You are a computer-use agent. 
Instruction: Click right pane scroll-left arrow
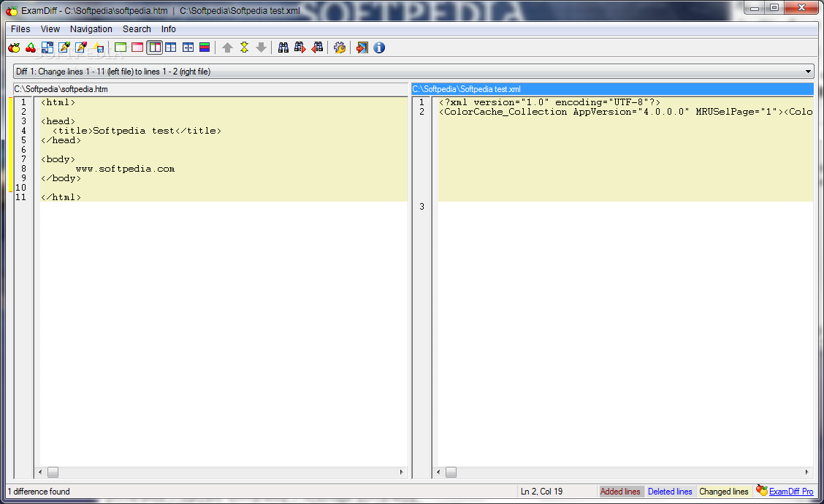[439, 472]
